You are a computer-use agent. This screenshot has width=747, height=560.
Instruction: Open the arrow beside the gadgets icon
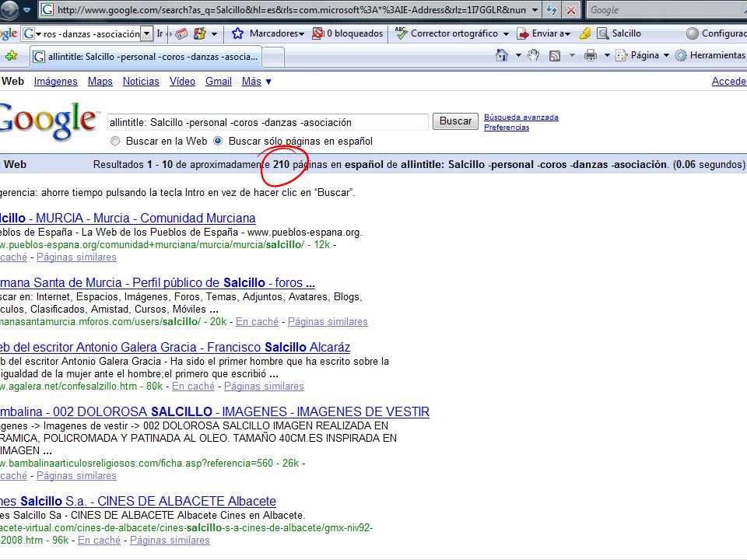(215, 33)
